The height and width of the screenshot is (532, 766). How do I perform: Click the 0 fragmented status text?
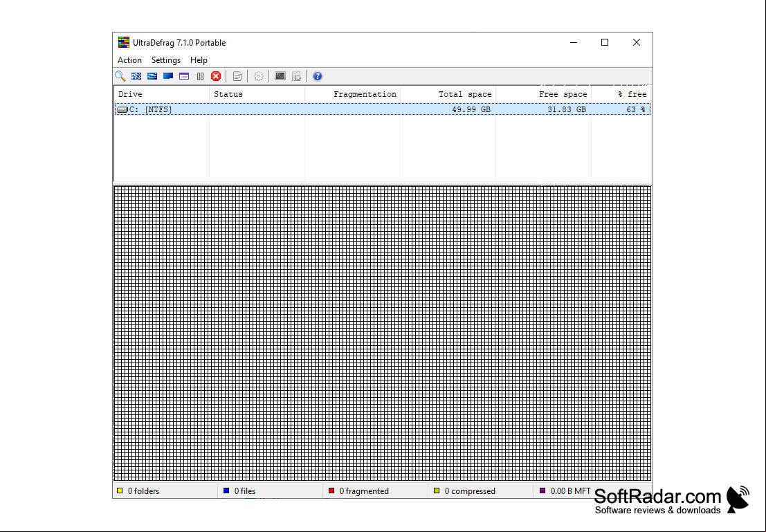[364, 491]
